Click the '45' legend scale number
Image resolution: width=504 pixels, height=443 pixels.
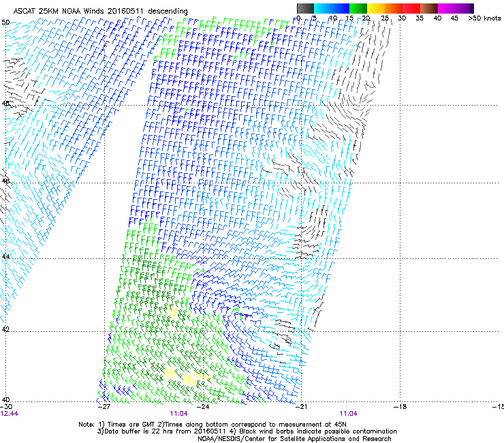[454, 18]
